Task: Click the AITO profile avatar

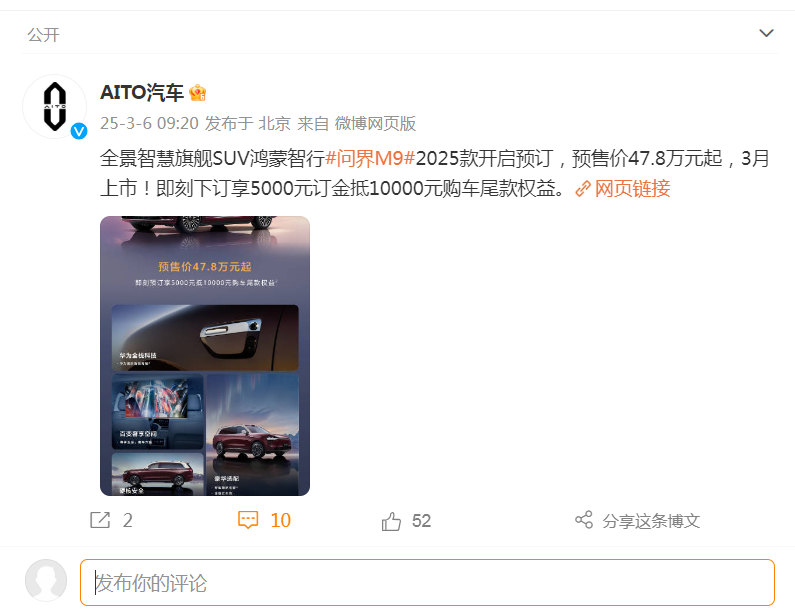Action: tap(54, 106)
